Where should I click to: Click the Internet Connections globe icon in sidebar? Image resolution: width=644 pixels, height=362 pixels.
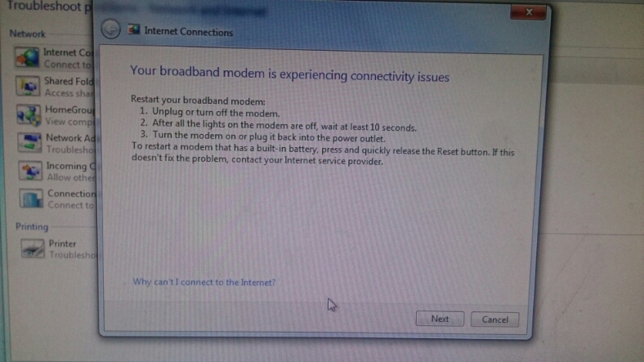pos(27,57)
